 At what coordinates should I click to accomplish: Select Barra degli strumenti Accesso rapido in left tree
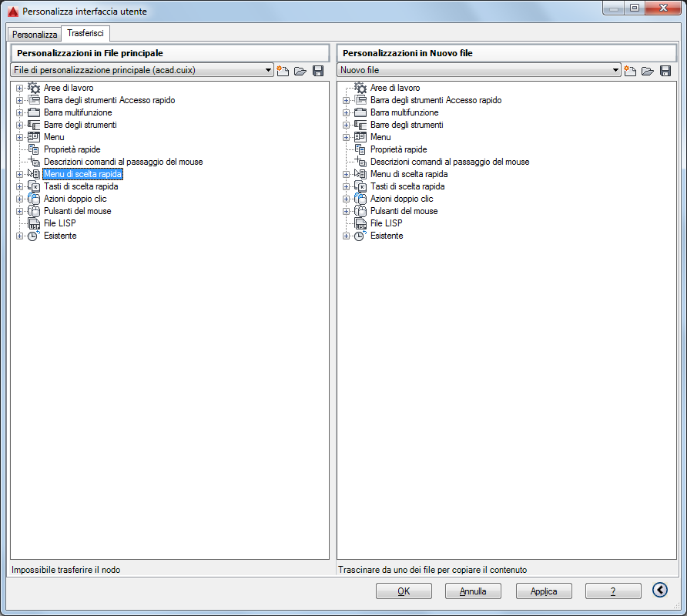pyautogui.click(x=109, y=100)
